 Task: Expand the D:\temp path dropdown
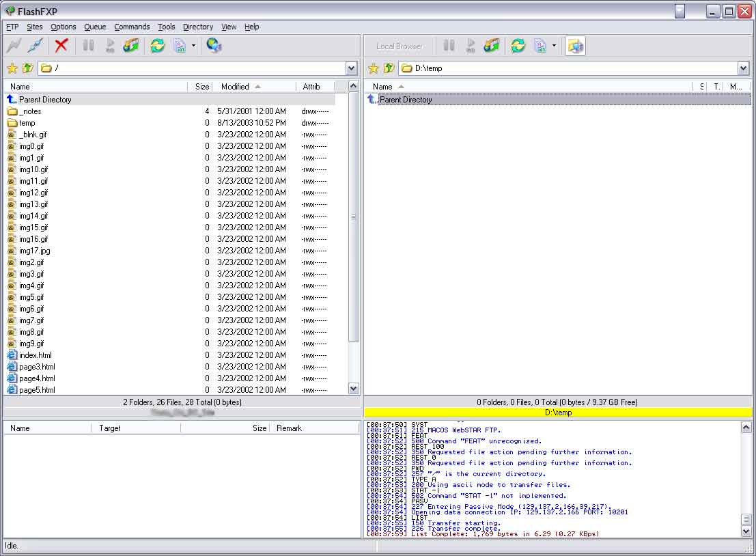(x=743, y=68)
